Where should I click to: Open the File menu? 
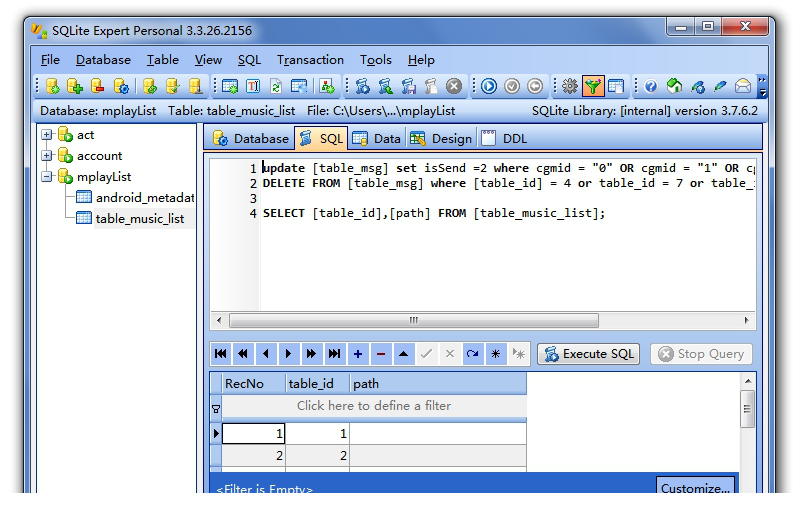pyautogui.click(x=50, y=60)
